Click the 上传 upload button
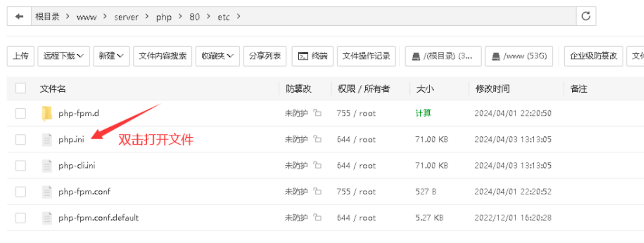644x243 pixels. (20, 56)
